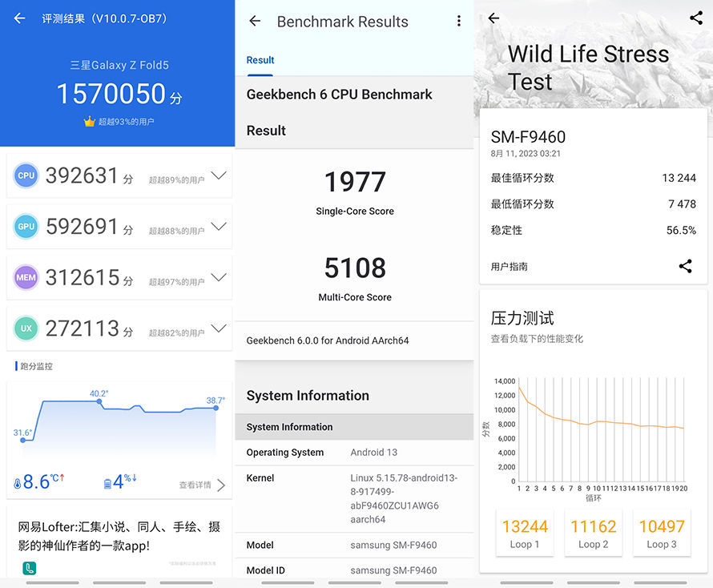Tap the thermometer icon beside 8.6°C
713x588 pixels.
pyautogui.click(x=18, y=483)
